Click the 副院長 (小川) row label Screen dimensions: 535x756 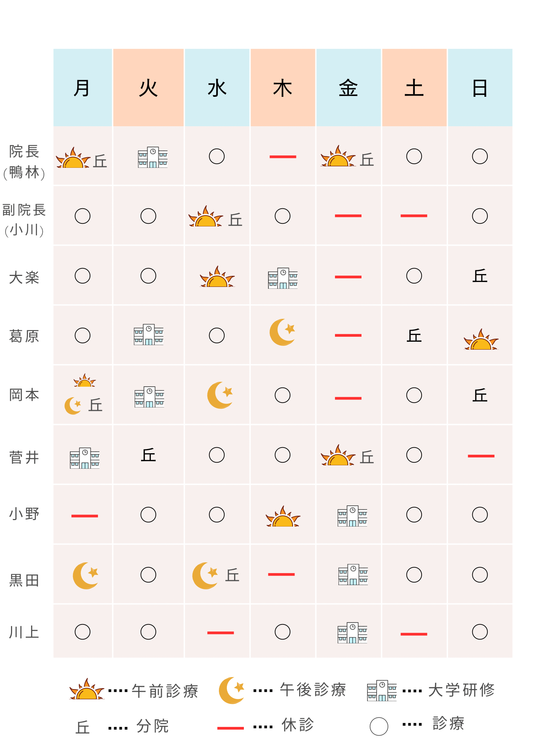(x=24, y=220)
